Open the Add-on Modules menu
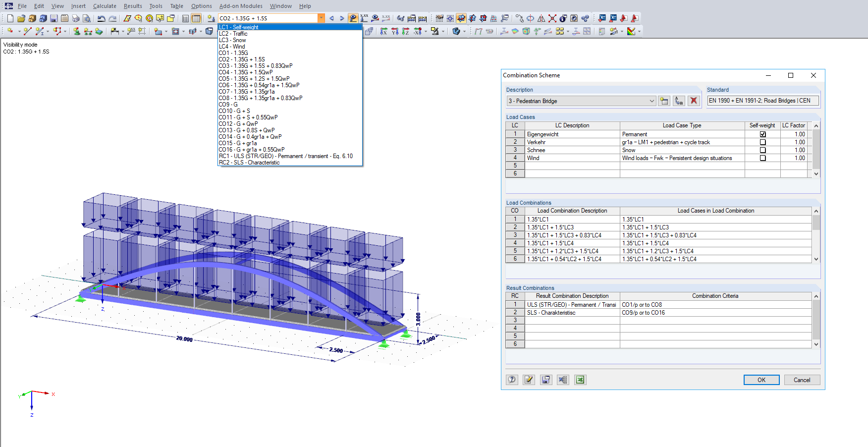 (x=241, y=6)
